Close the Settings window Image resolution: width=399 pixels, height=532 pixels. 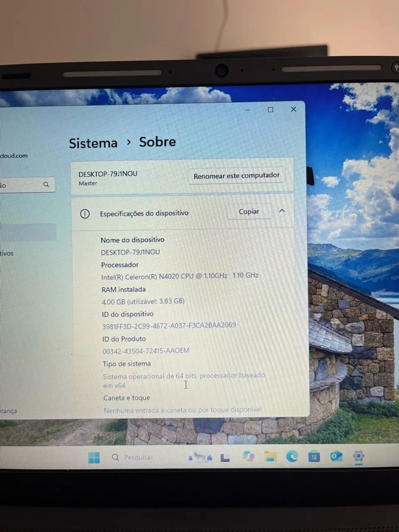[x=293, y=109]
